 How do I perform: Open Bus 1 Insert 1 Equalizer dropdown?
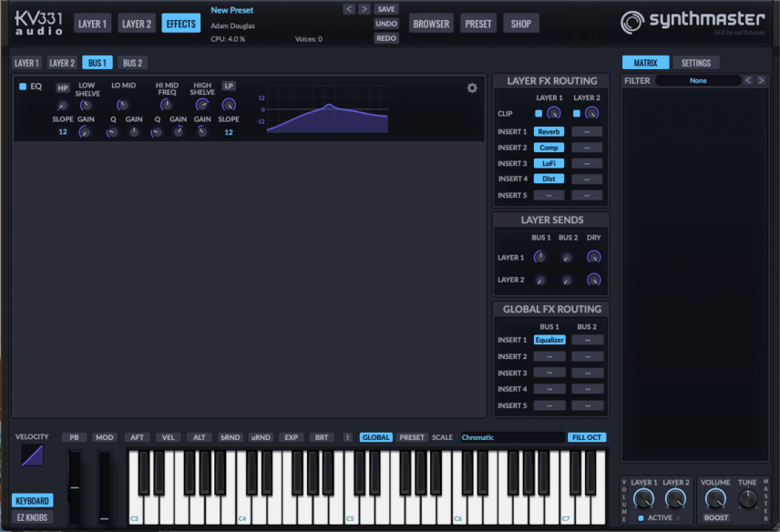pos(549,340)
